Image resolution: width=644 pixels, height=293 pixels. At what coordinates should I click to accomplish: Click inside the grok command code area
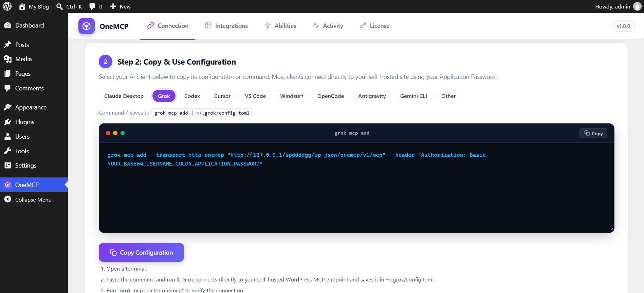356,188
